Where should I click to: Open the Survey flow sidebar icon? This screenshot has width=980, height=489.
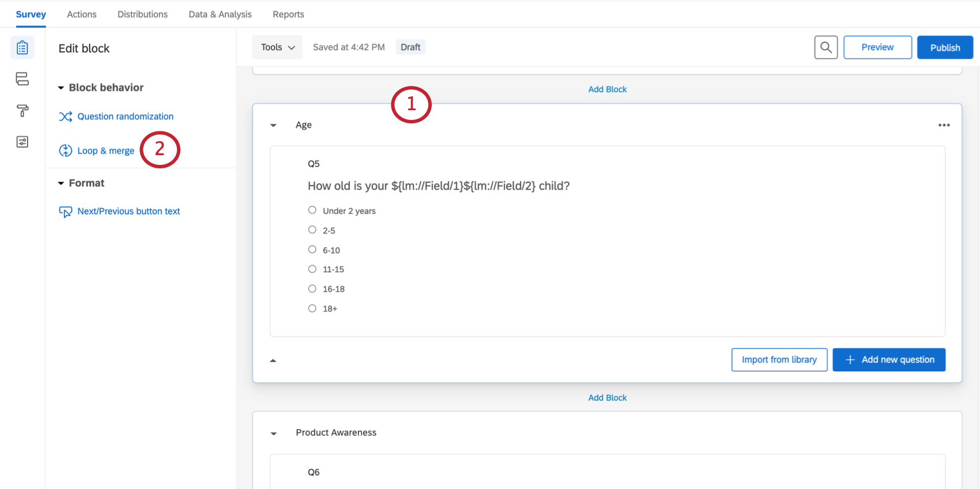click(22, 79)
